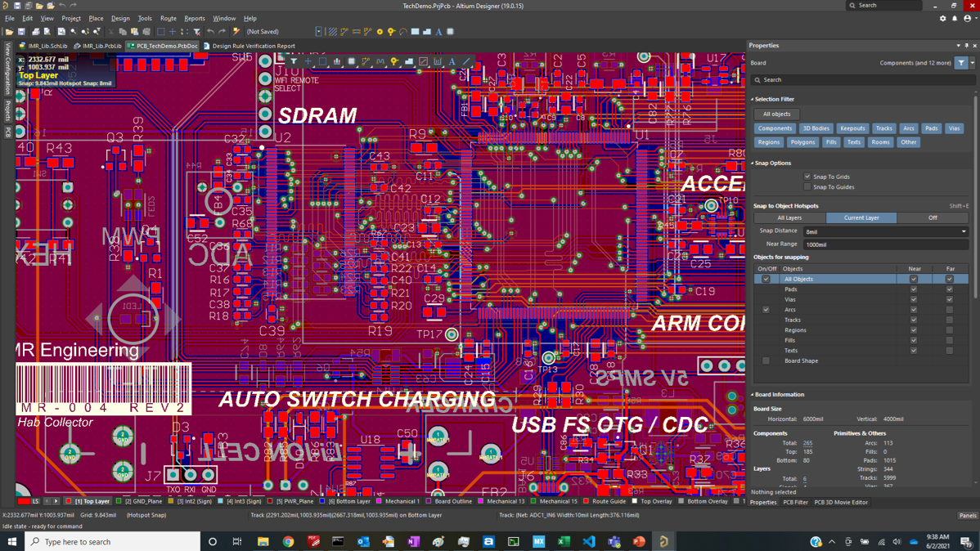
Task: Click the Undo arrow in the toolbar
Action: pyautogui.click(x=210, y=32)
